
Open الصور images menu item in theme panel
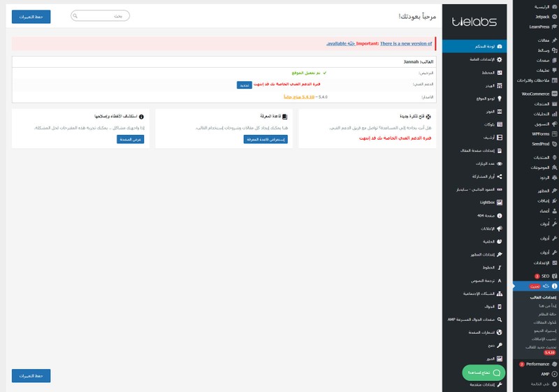click(x=474, y=358)
